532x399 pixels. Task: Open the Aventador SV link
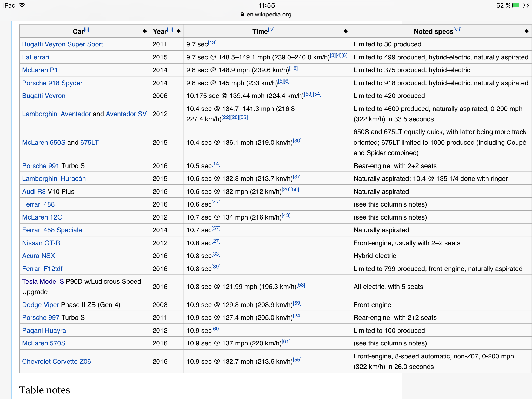[126, 114]
